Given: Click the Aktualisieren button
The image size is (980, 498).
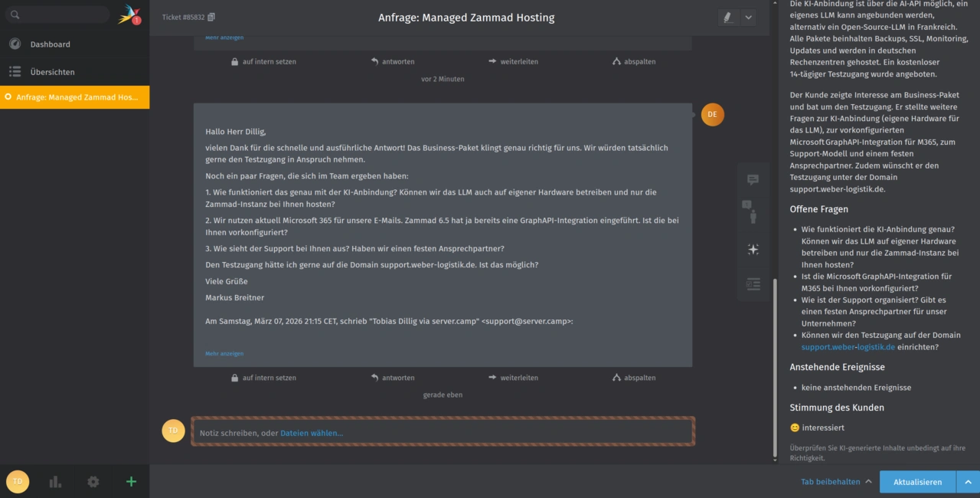Looking at the screenshot, I should coord(917,481).
